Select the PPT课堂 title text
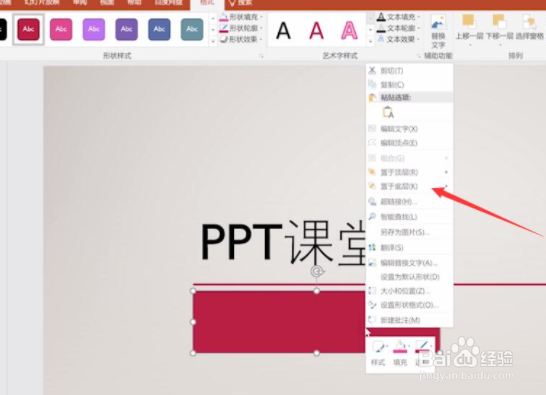 [283, 243]
